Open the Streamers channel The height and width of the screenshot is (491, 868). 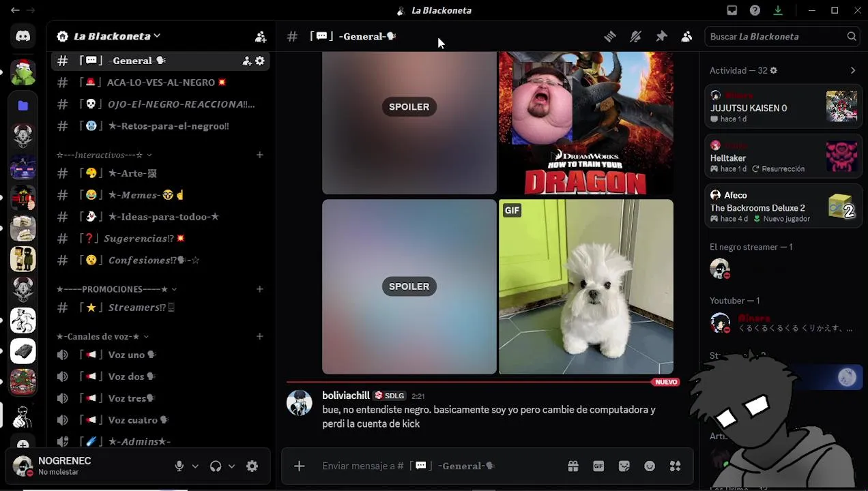click(160, 308)
